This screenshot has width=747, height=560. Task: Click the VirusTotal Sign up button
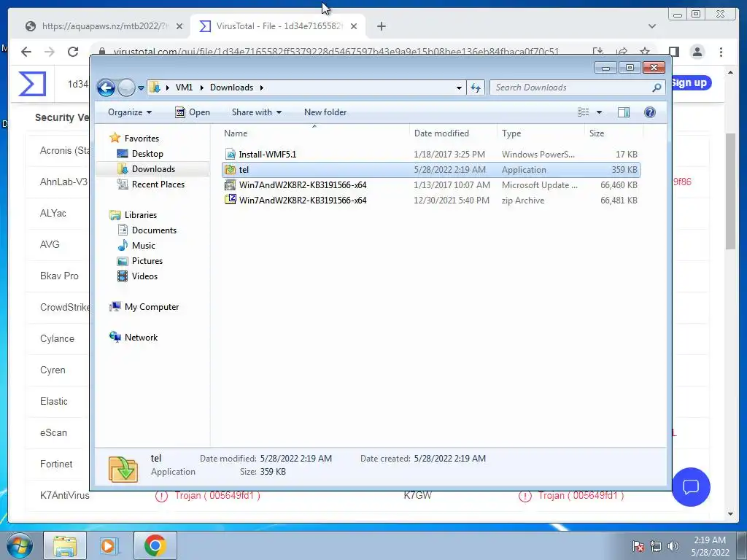point(692,83)
